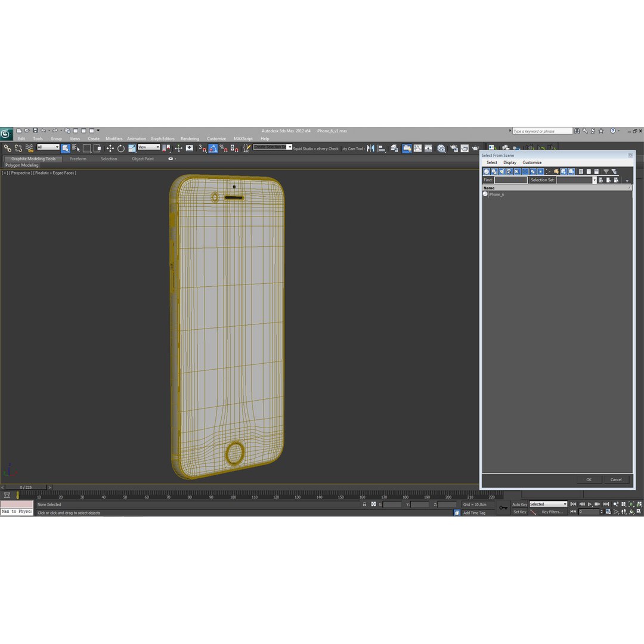
Task: Toggle Display Cameras filter in dialog
Action: tap(510, 172)
